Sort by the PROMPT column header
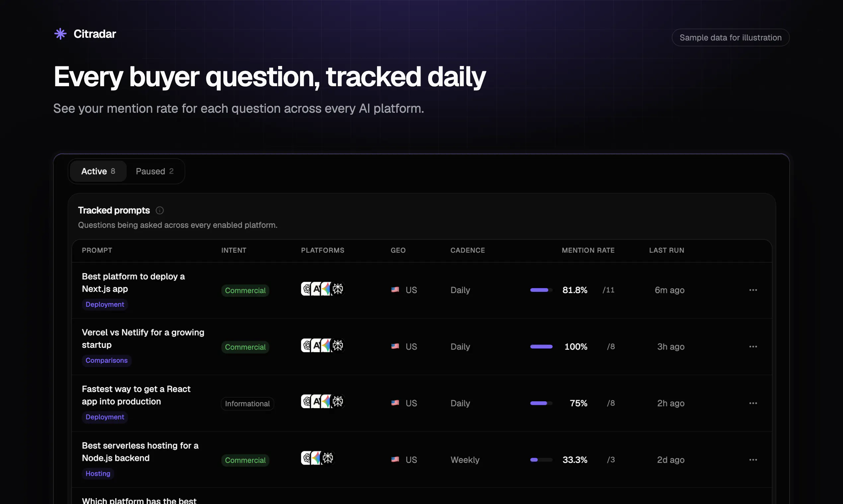 (x=97, y=250)
